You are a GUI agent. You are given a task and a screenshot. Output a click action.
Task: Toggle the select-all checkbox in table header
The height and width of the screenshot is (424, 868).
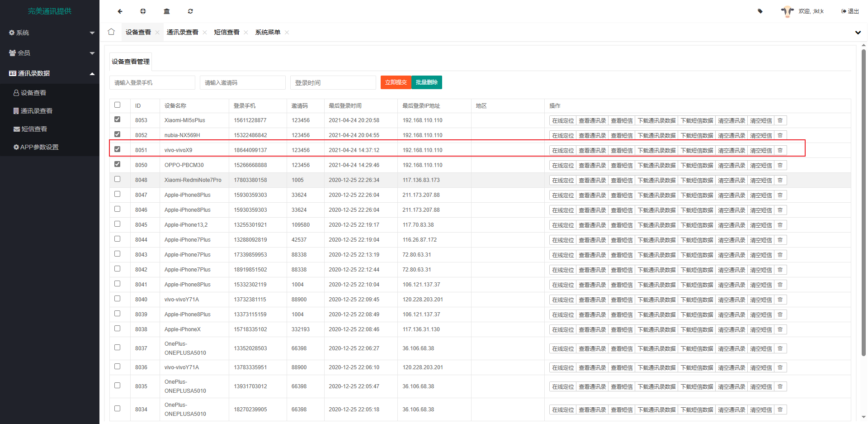[118, 105]
